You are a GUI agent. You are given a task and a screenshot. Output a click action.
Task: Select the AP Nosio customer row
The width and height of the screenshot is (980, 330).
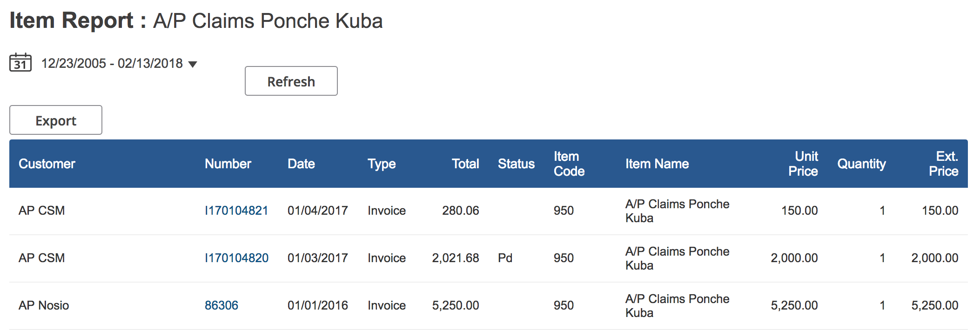click(489, 305)
